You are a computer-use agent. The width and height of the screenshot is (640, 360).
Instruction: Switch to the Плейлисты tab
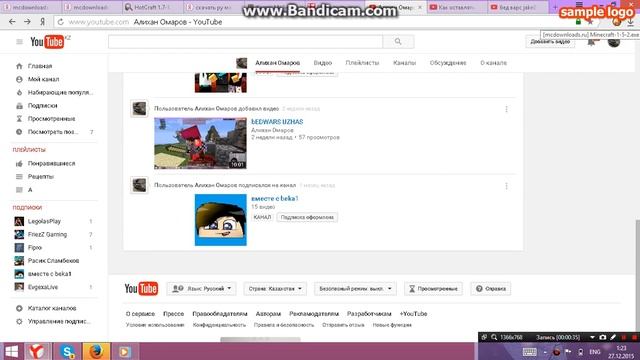click(x=362, y=63)
